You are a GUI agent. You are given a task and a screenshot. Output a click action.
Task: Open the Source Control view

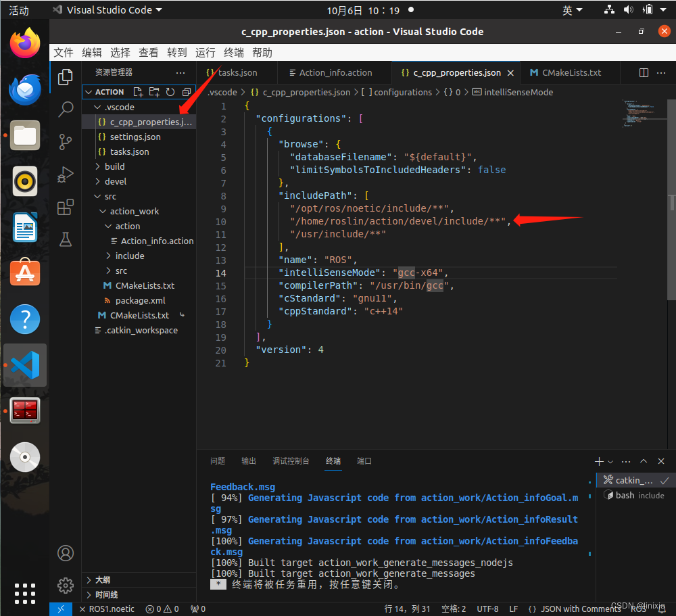66,142
